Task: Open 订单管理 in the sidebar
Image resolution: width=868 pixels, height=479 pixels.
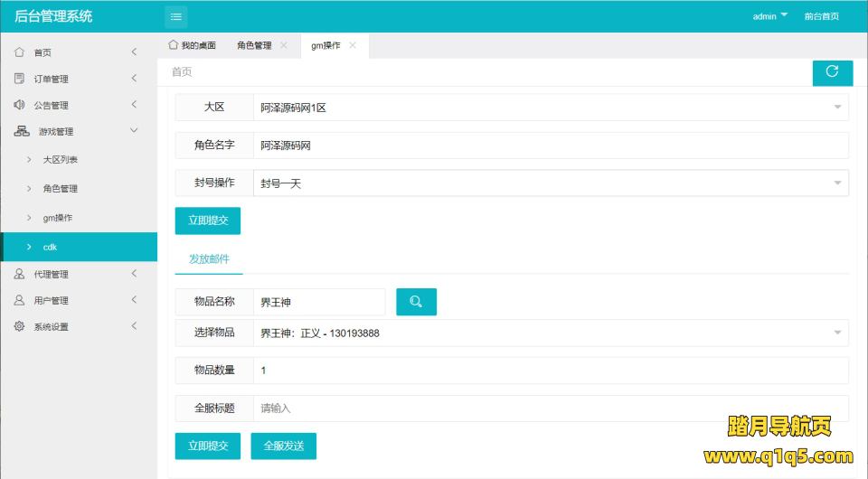Action: tap(51, 79)
